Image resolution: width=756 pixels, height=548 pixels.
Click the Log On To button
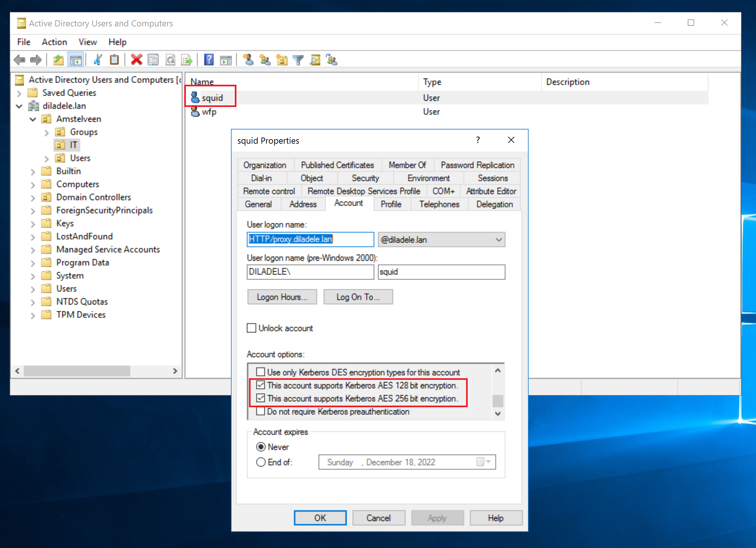click(358, 297)
